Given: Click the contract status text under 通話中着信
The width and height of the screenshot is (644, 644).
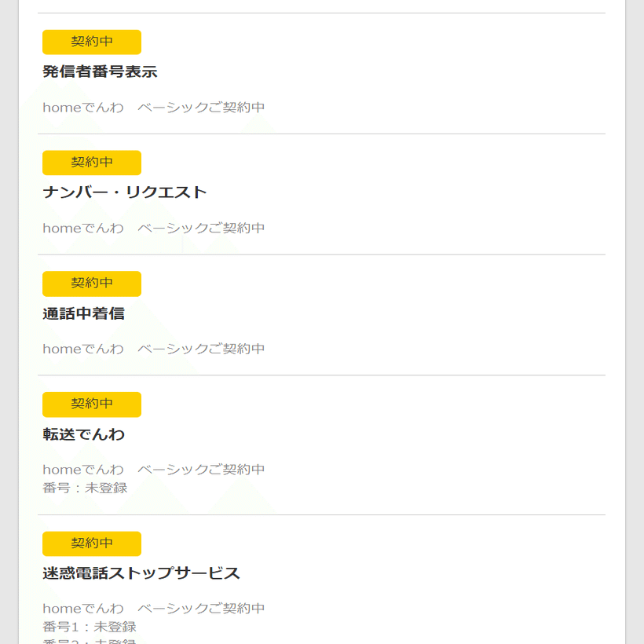Looking at the screenshot, I should point(154,349).
